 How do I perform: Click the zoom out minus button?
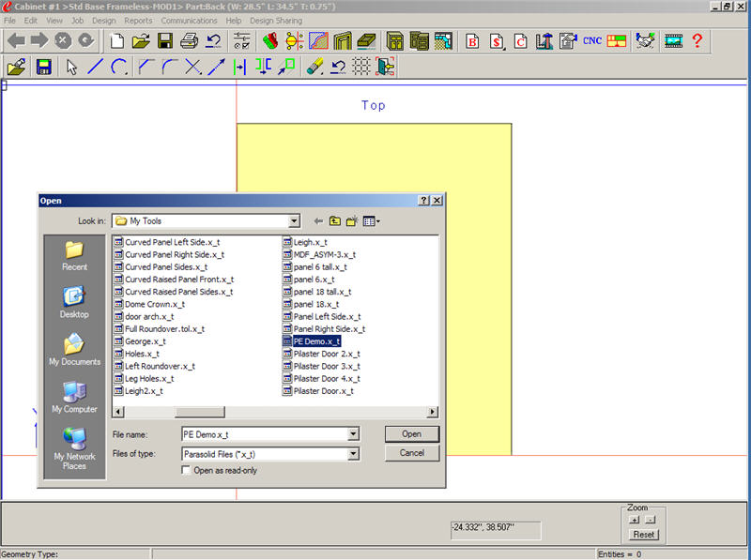click(x=650, y=520)
